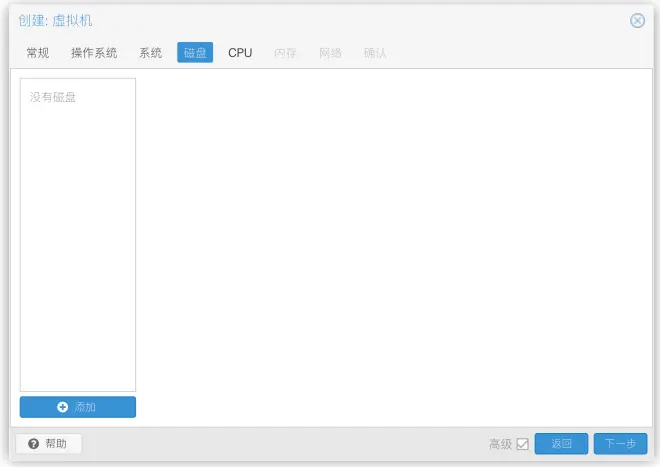This screenshot has width=660, height=467.
Task: Go back with 返回 button
Action: 561,443
